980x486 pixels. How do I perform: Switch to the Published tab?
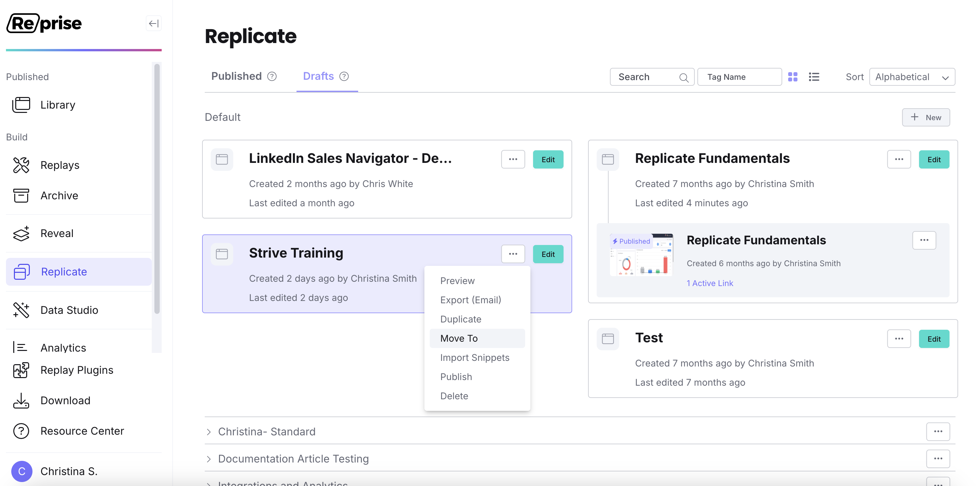[x=236, y=76]
